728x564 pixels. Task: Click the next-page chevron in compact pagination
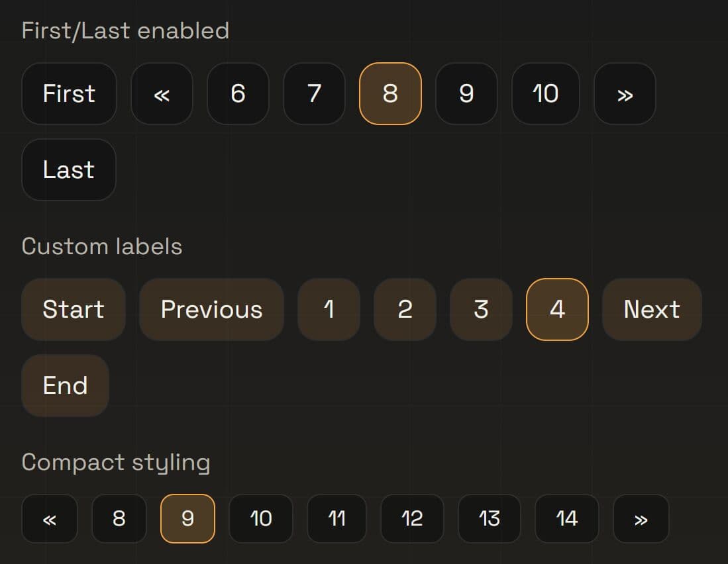(x=641, y=519)
